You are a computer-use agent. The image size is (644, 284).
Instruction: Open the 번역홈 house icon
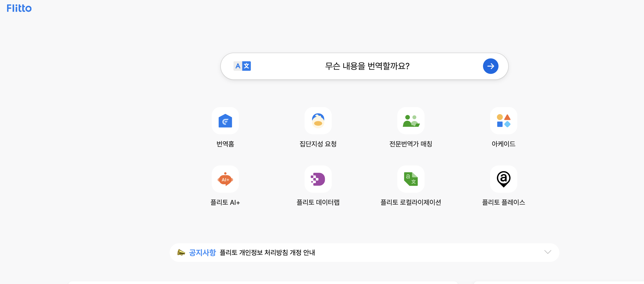tap(225, 121)
